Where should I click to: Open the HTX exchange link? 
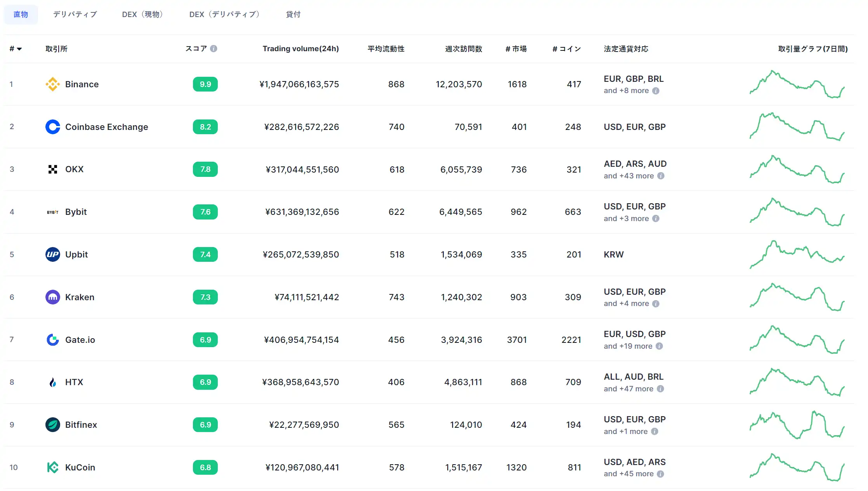pyautogui.click(x=74, y=382)
